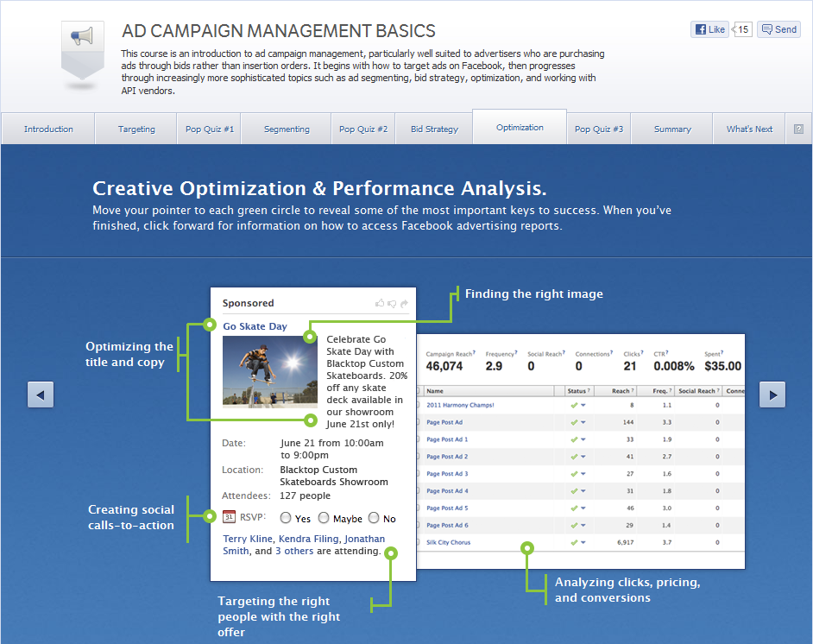Select the Yes RSVP radio button
The image size is (813, 644).
285,517
